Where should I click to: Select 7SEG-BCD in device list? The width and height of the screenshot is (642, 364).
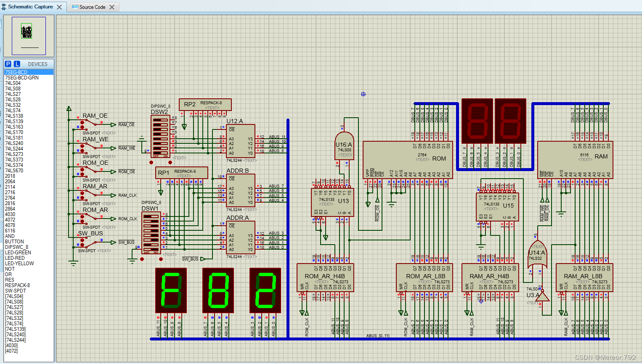point(29,72)
